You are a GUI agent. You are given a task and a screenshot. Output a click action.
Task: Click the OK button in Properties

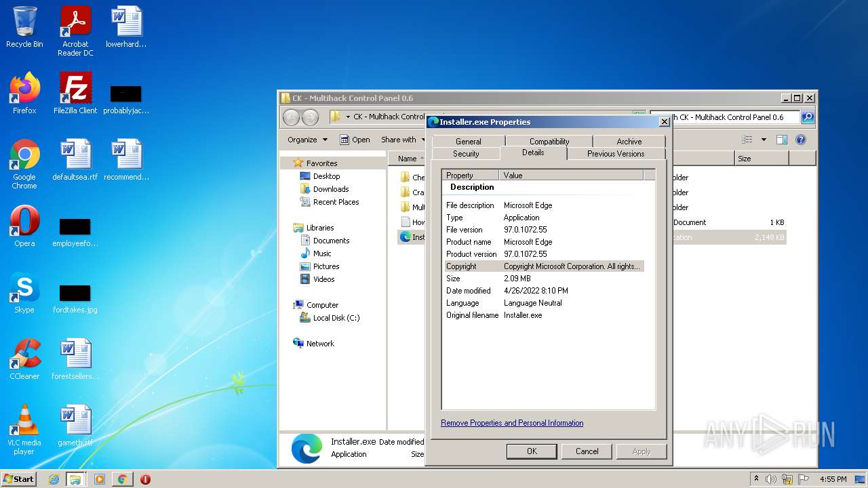(532, 451)
